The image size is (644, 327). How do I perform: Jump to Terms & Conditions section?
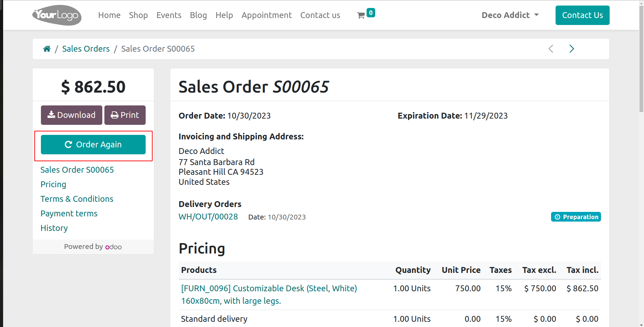point(77,199)
